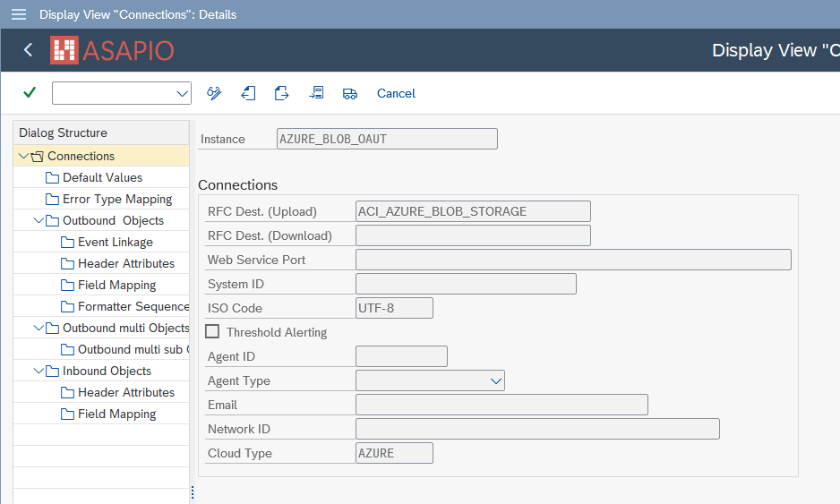Image resolution: width=840 pixels, height=504 pixels.
Task: Collapse the Inbound Objects node
Action: point(38,370)
